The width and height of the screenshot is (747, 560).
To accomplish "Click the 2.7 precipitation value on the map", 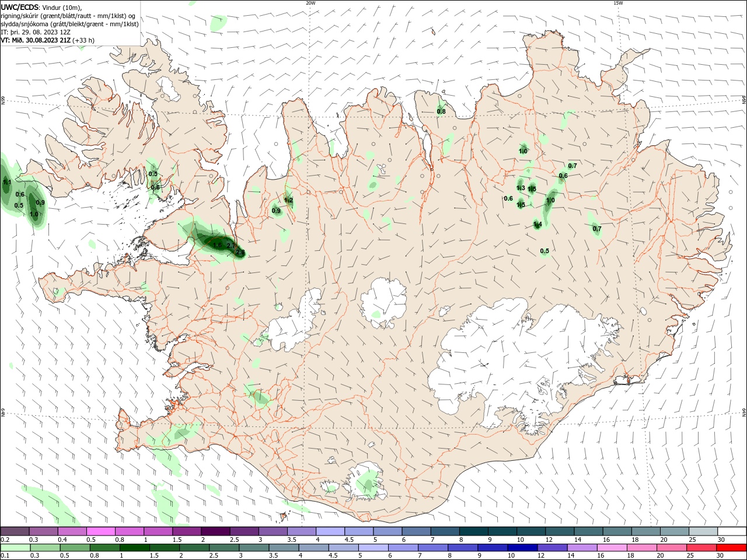I will pyautogui.click(x=231, y=246).
